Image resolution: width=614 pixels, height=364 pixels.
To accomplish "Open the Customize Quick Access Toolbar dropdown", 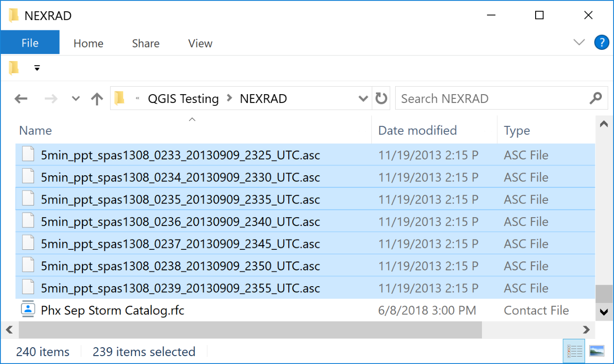I will click(37, 69).
